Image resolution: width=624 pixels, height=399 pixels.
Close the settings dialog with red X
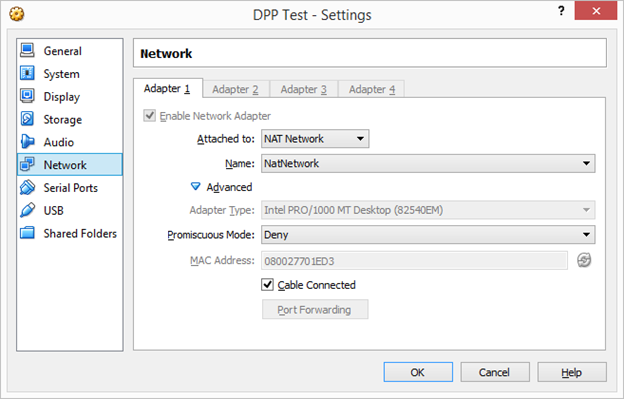[x=596, y=10]
